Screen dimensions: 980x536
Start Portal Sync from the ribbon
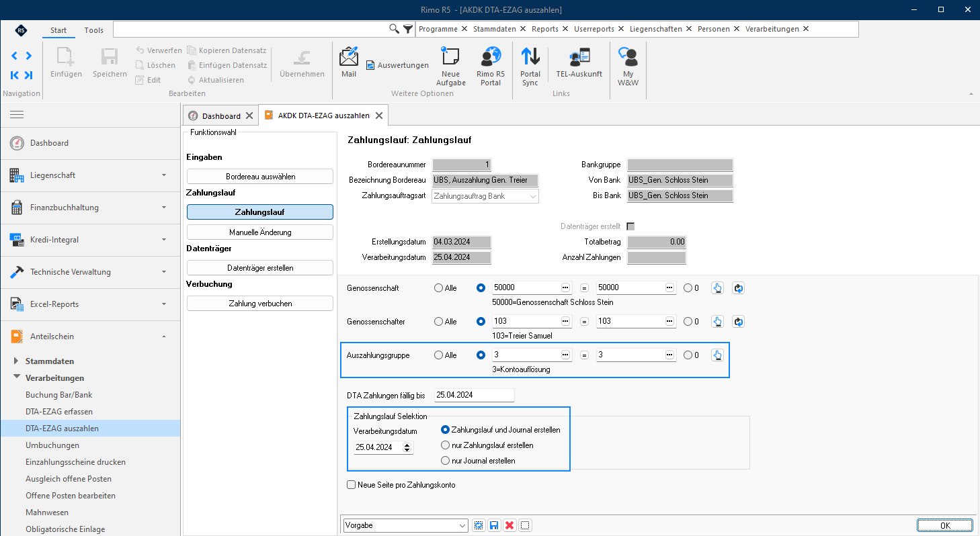click(x=530, y=66)
